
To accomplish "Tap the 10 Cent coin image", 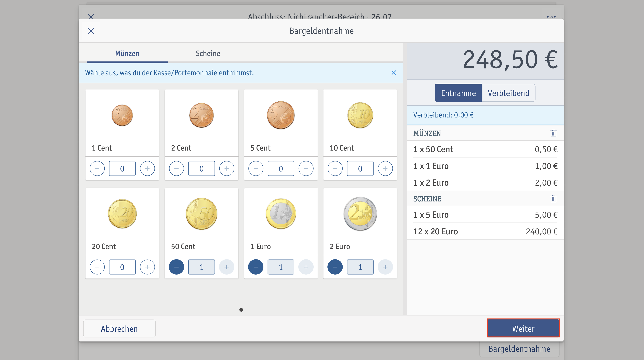I will click(360, 115).
